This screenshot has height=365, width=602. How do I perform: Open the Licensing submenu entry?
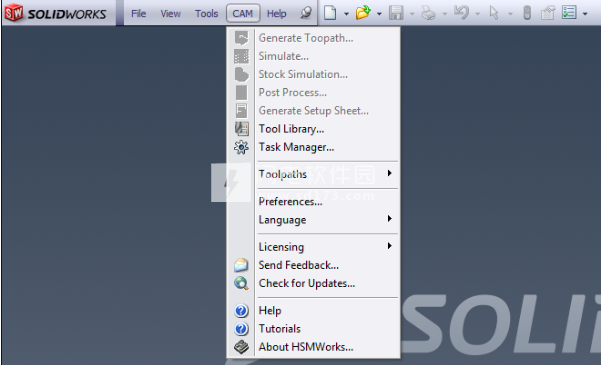[x=314, y=247]
